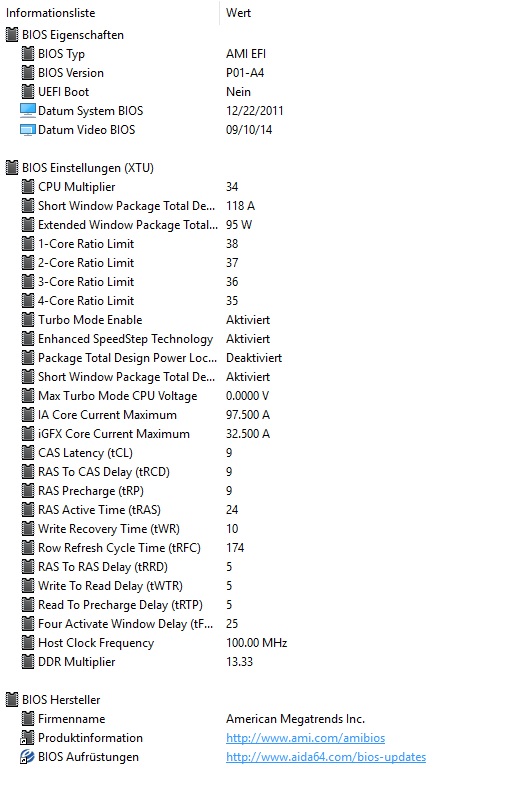This screenshot has height=800, width=509.
Task: Select RAS To RAS Delay (tRRD) row
Action: click(x=103, y=566)
